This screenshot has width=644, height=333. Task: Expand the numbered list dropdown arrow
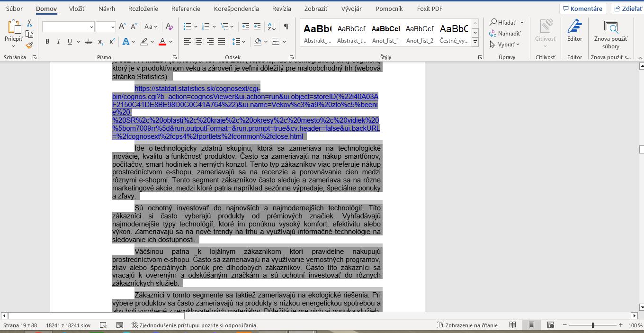tap(213, 27)
